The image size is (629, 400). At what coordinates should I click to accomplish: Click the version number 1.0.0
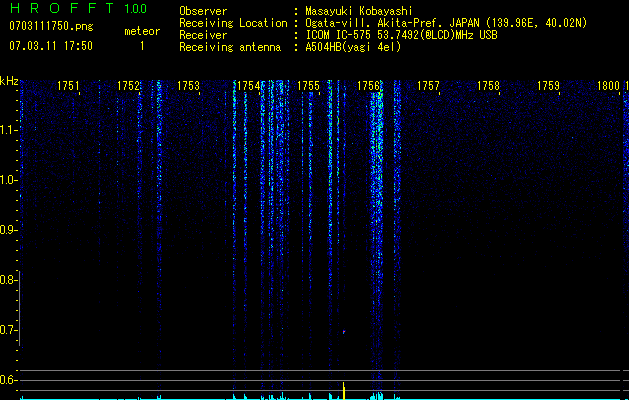click(136, 9)
